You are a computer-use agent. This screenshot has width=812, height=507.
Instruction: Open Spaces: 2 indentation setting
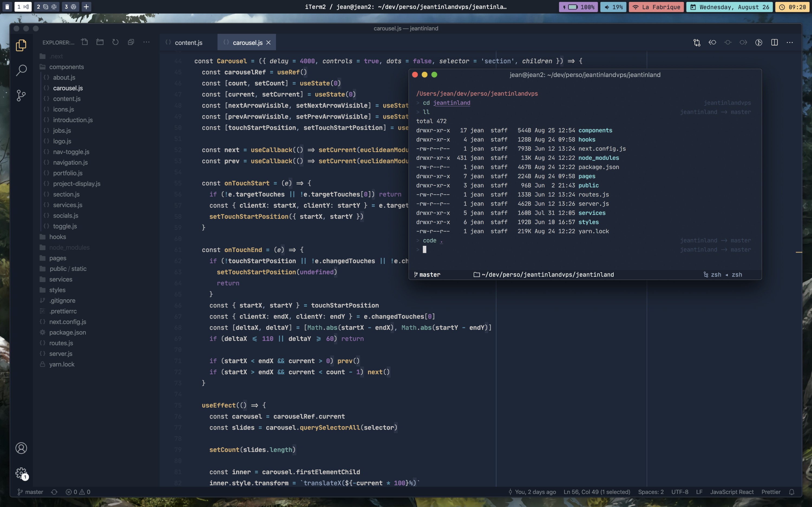click(651, 492)
